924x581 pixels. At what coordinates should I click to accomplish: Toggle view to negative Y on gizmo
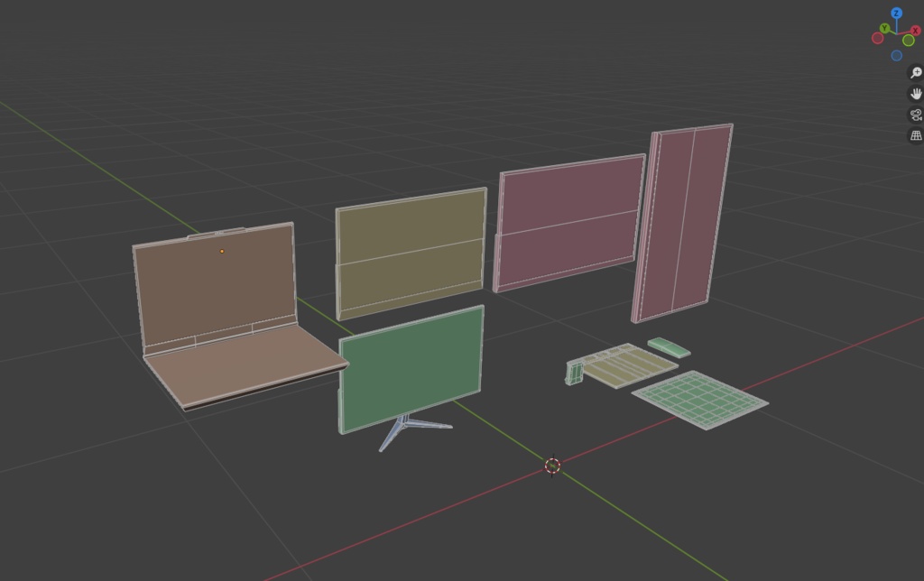click(x=908, y=41)
